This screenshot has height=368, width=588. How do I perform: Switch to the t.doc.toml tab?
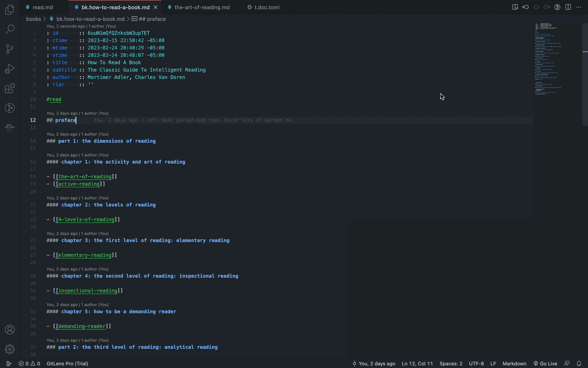(x=267, y=7)
